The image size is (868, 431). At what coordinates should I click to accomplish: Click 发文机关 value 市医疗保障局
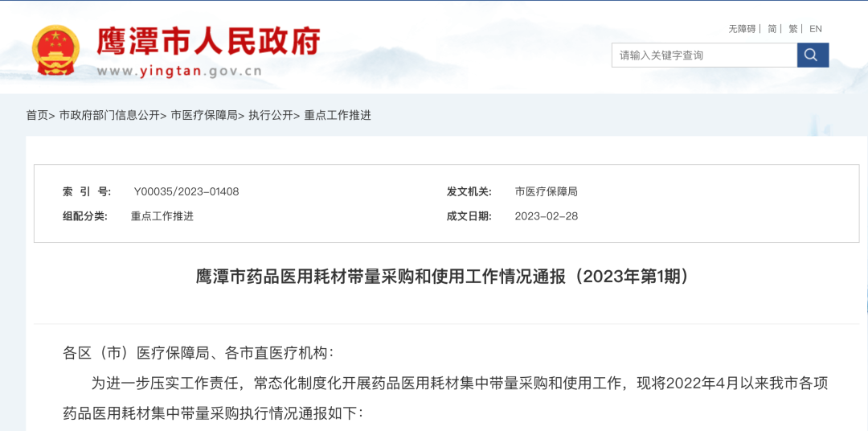(x=546, y=191)
